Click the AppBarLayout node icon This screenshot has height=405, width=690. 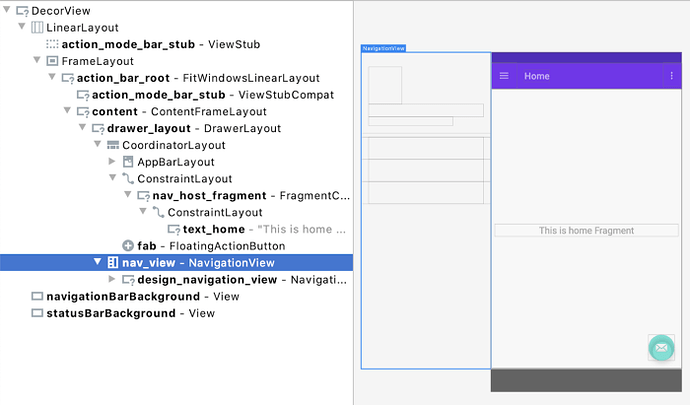pyautogui.click(x=128, y=162)
